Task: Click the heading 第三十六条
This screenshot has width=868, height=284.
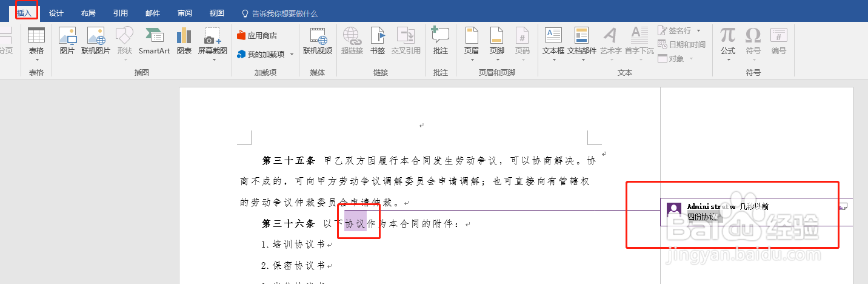Action: [289, 223]
